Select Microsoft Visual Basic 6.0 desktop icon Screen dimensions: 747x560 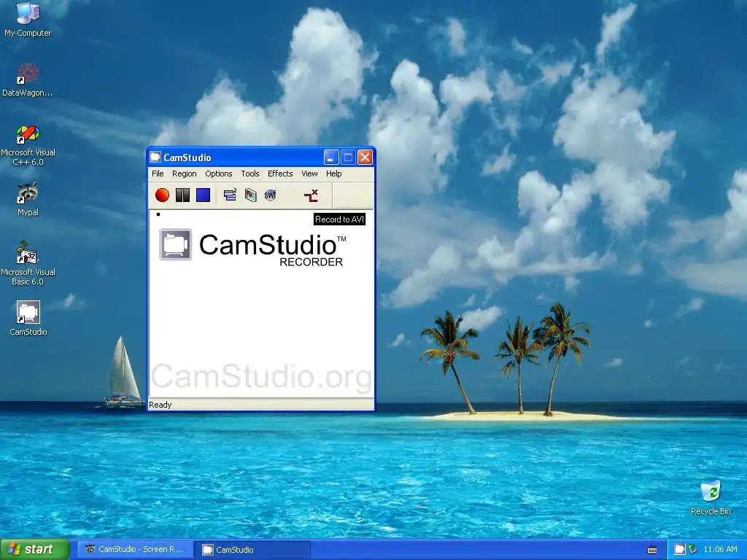28,264
